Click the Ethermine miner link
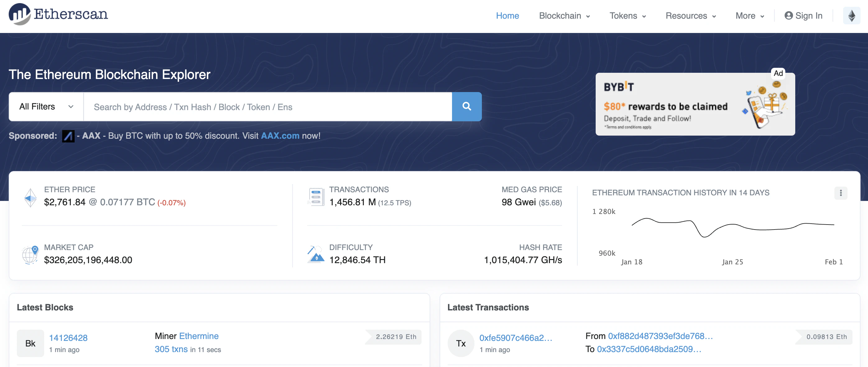This screenshot has width=868, height=367. pos(199,336)
